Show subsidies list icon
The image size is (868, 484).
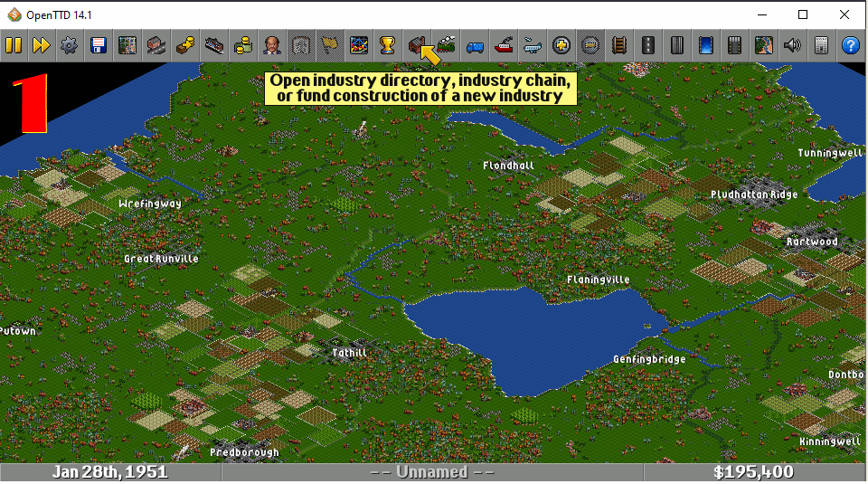(184, 45)
